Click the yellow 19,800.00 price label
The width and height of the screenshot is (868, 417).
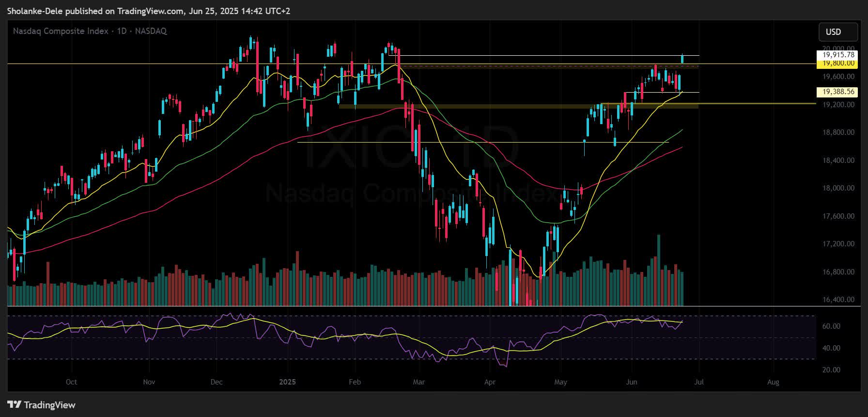[837, 63]
